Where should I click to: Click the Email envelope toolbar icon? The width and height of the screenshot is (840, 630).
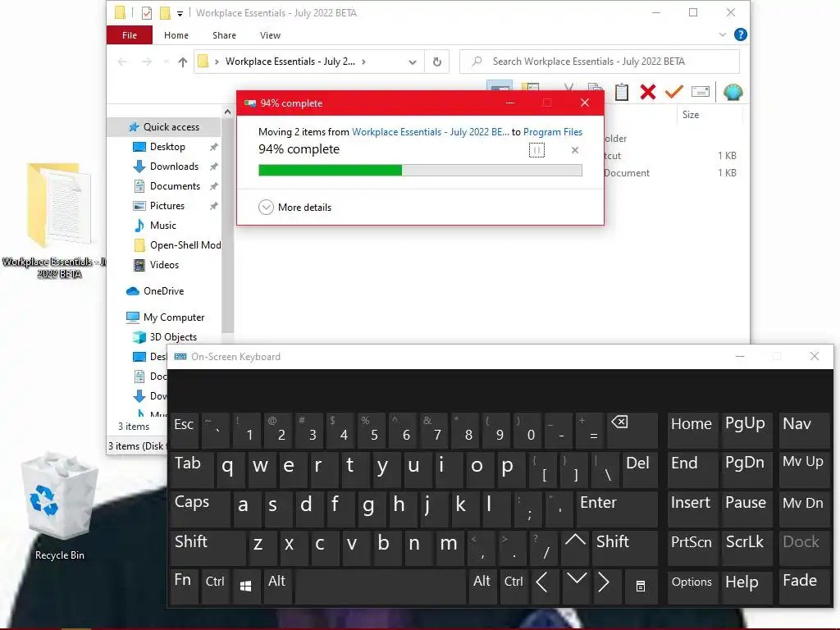tap(701, 92)
